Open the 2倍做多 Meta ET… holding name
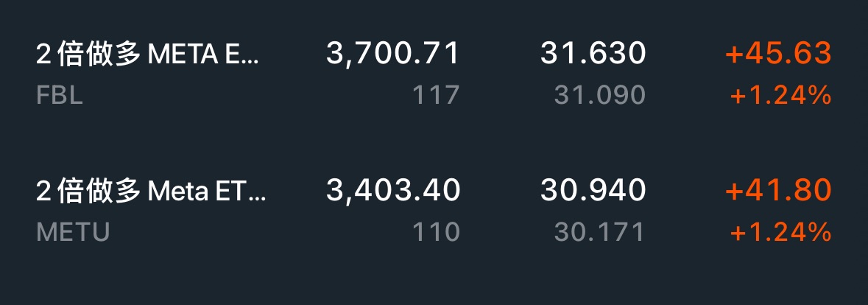Image resolution: width=868 pixels, height=305 pixels. point(151,192)
